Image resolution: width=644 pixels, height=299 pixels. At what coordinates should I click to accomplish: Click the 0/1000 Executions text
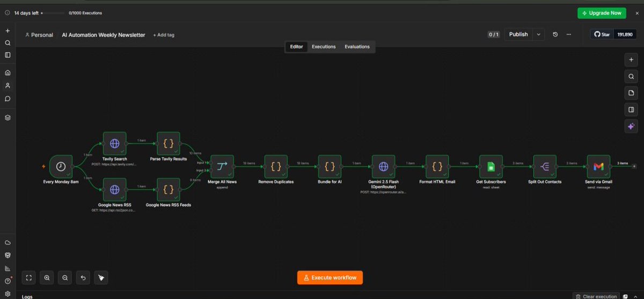[x=85, y=13]
